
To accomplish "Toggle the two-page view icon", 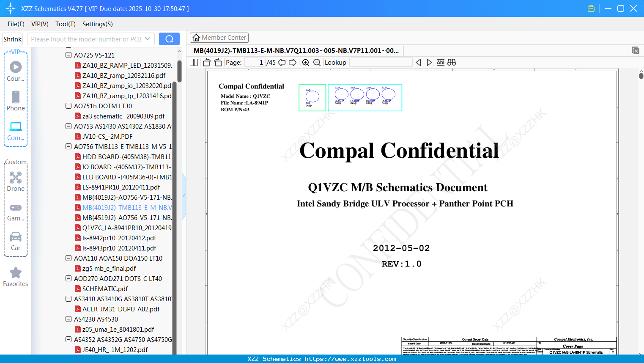I will [x=194, y=62].
